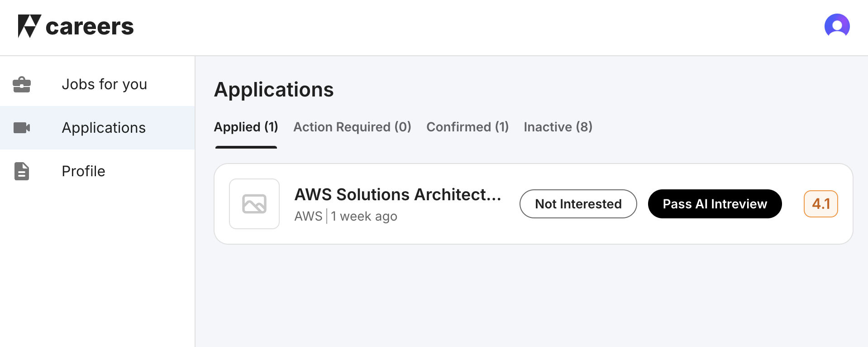Click the briefcase icon for Jobs for you
This screenshot has height=347, width=868.
pos(22,84)
